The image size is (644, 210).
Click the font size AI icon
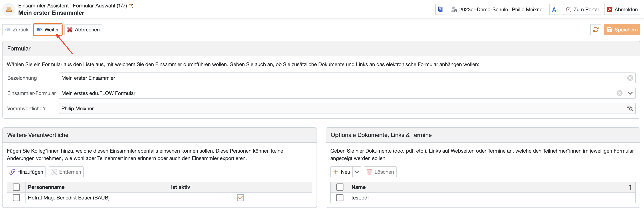pyautogui.click(x=554, y=9)
